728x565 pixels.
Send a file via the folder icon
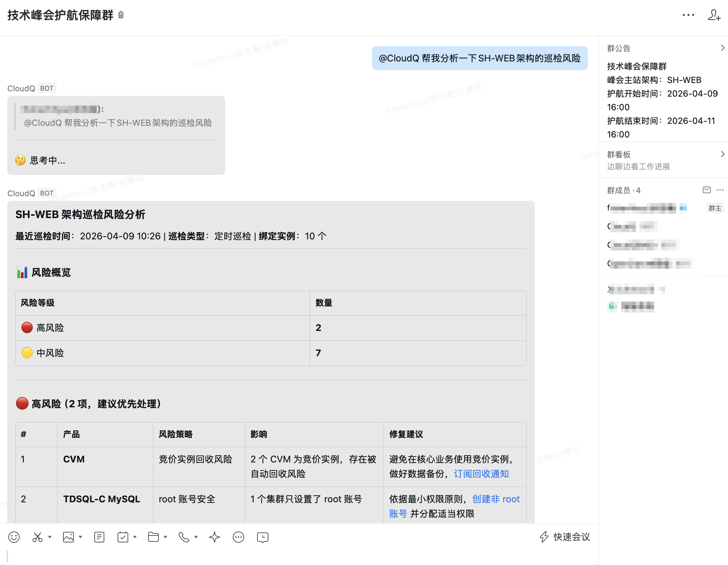coord(153,537)
